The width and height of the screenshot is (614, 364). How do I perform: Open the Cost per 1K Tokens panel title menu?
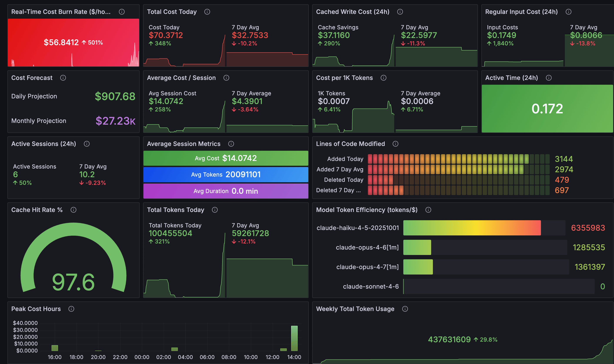point(344,78)
